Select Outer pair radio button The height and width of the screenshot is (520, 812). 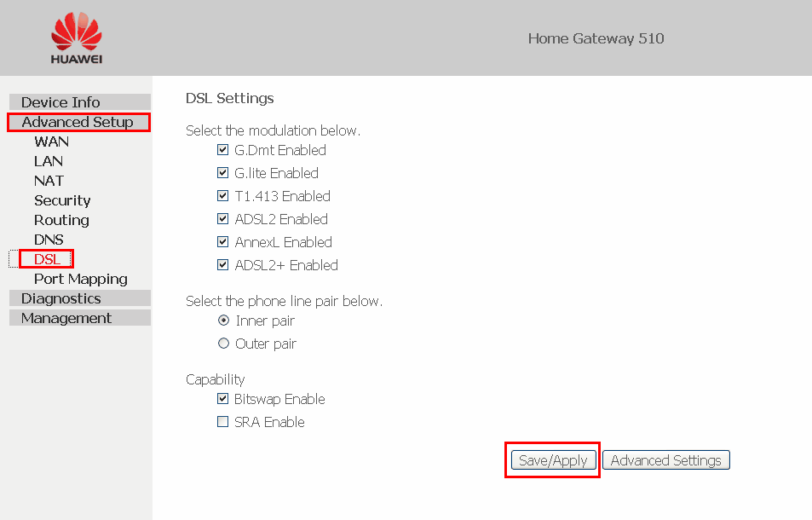(x=223, y=344)
